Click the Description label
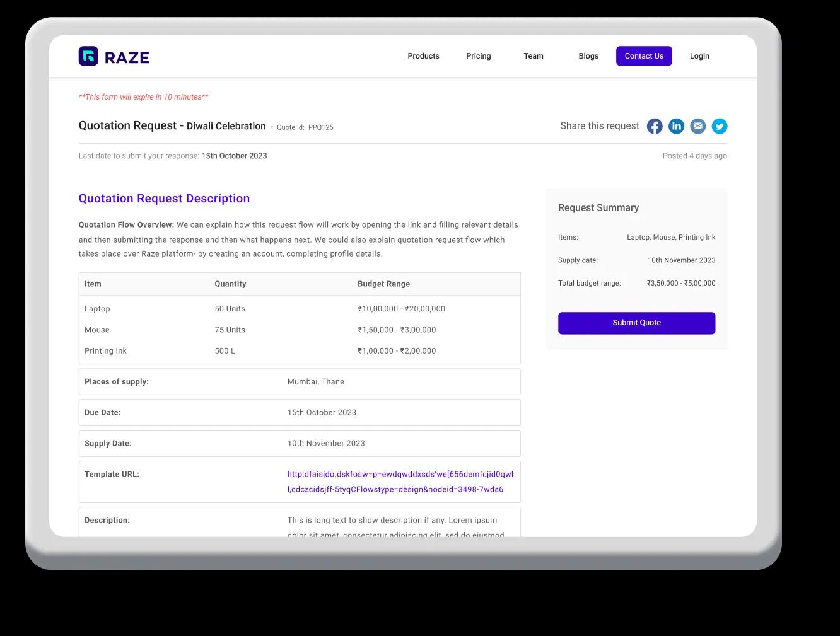The height and width of the screenshot is (636, 840). [x=107, y=520]
